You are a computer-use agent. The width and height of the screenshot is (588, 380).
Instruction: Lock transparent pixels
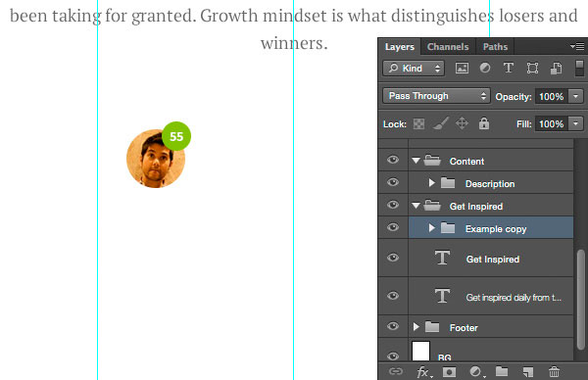click(418, 123)
